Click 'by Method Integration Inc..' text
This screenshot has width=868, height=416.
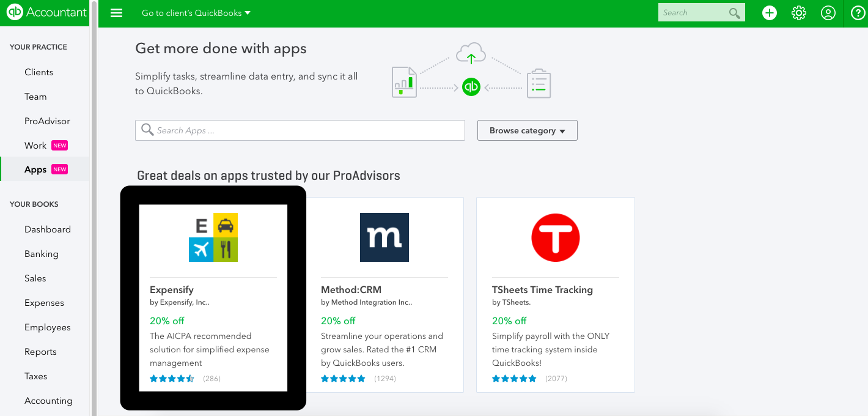click(367, 302)
